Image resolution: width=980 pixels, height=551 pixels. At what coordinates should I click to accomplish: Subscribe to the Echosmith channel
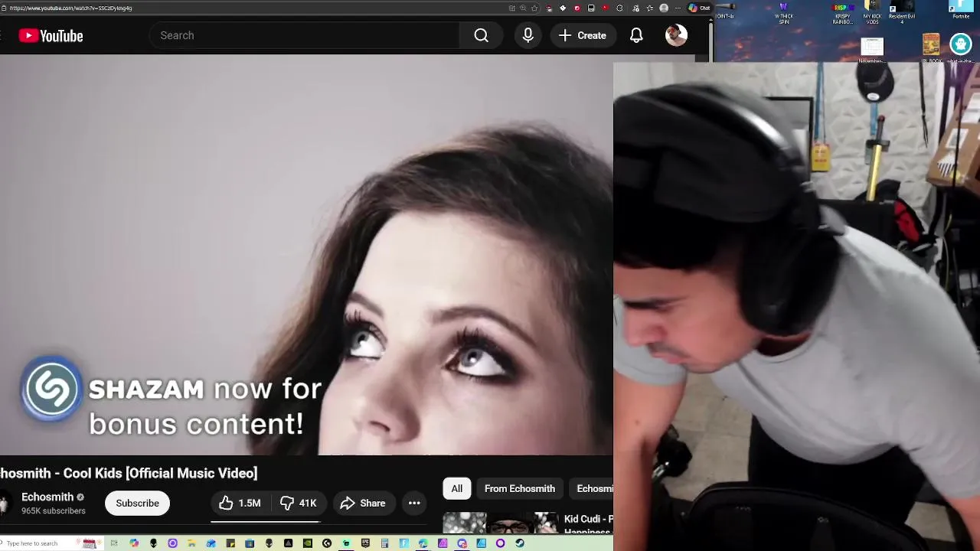138,503
